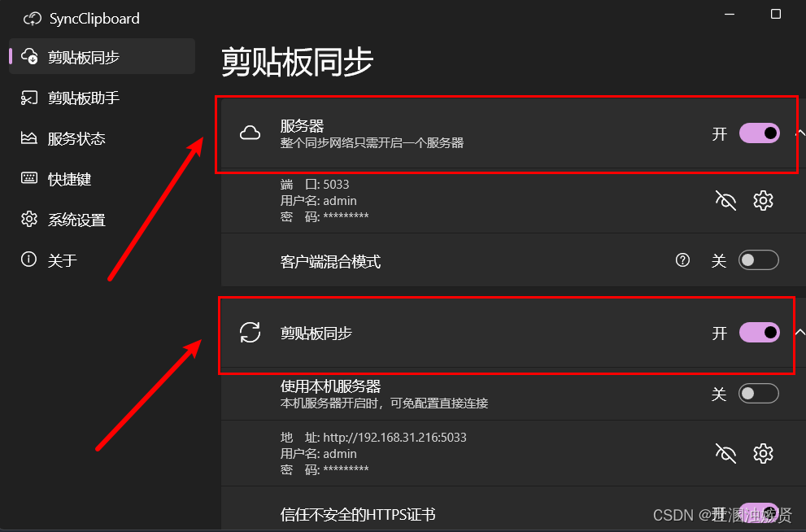806x532 pixels.
Task: Click the 剪贴板助手 sidebar icon
Action: click(28, 98)
